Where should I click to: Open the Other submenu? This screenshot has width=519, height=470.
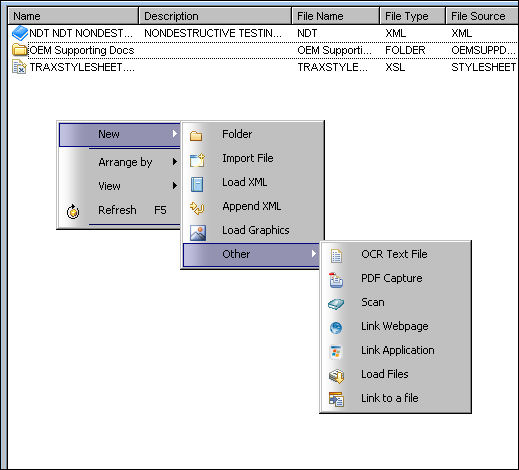pyautogui.click(x=251, y=255)
